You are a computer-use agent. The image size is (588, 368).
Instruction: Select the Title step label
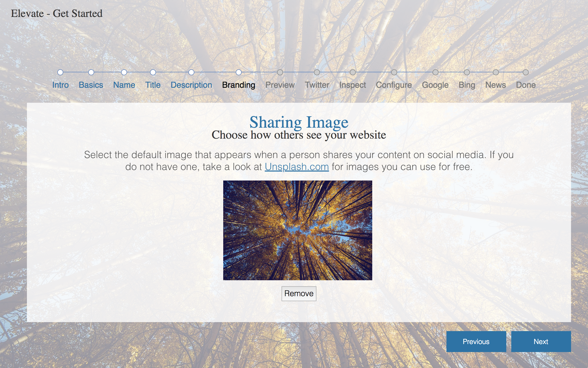click(153, 85)
